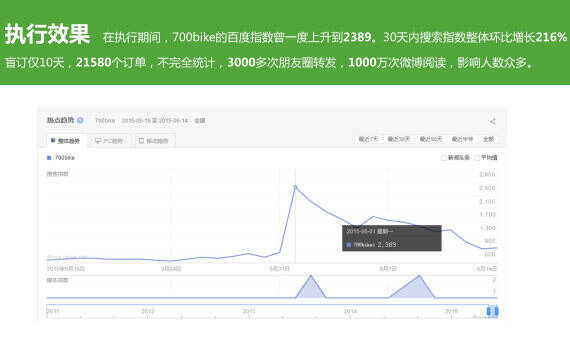Tick the average value checkbox
The height and width of the screenshot is (360, 570).
[x=477, y=158]
